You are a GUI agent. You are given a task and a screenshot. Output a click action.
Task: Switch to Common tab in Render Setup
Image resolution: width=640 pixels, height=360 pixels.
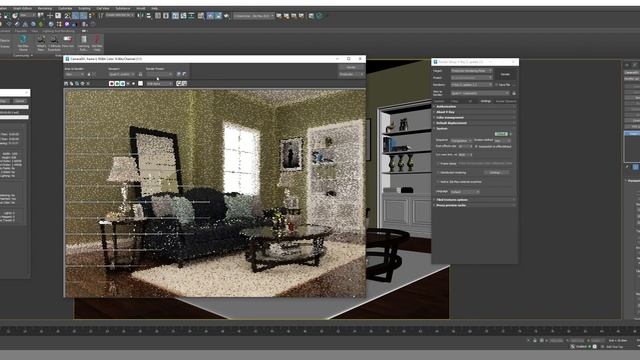pyautogui.click(x=439, y=101)
